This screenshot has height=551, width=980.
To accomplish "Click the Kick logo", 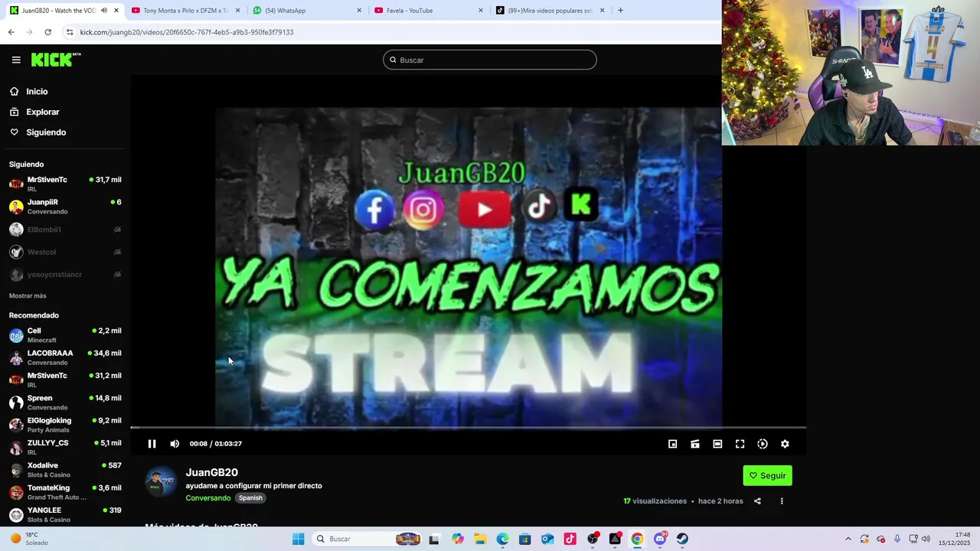I will coord(56,60).
